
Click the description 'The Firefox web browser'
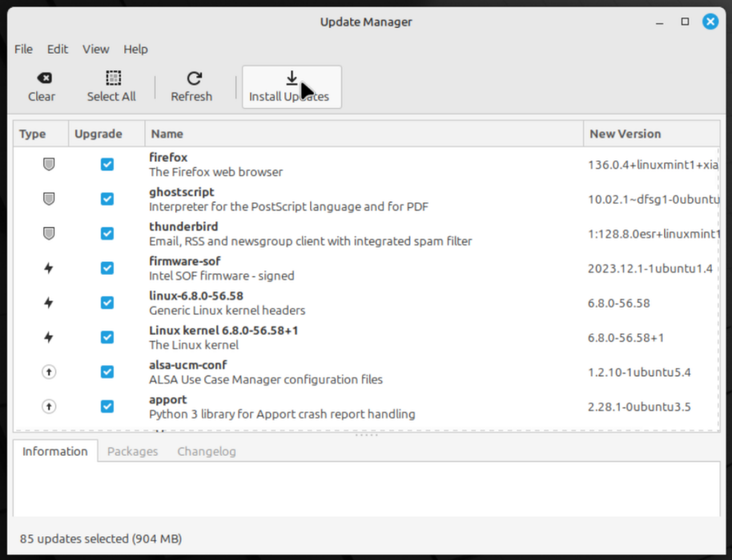pyautogui.click(x=215, y=172)
